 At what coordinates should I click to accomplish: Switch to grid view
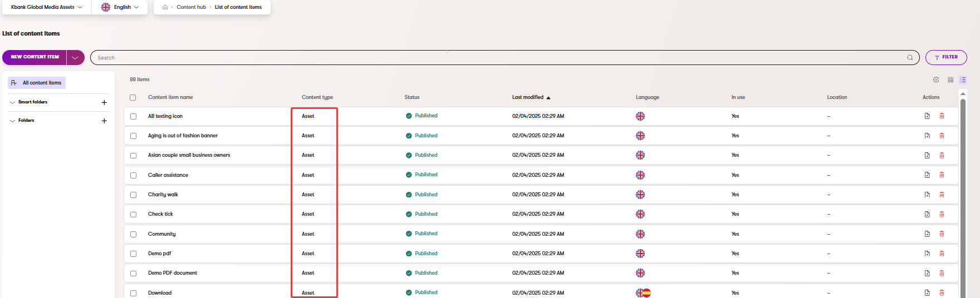tap(950, 80)
